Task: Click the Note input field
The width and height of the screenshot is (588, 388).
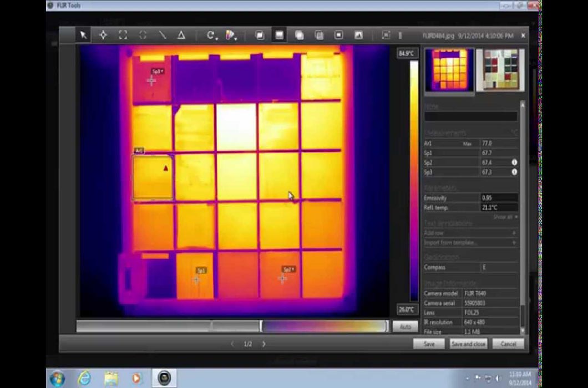Action: click(x=470, y=116)
